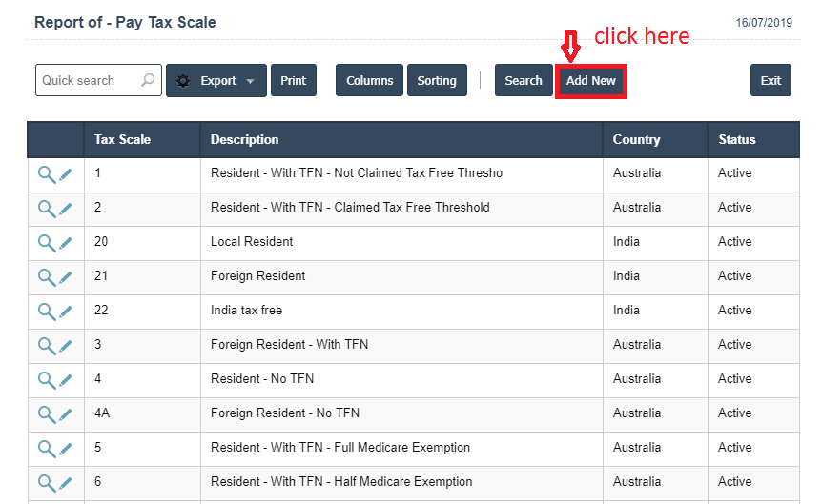Click the Add New button
822x504 pixels.
[x=590, y=81]
